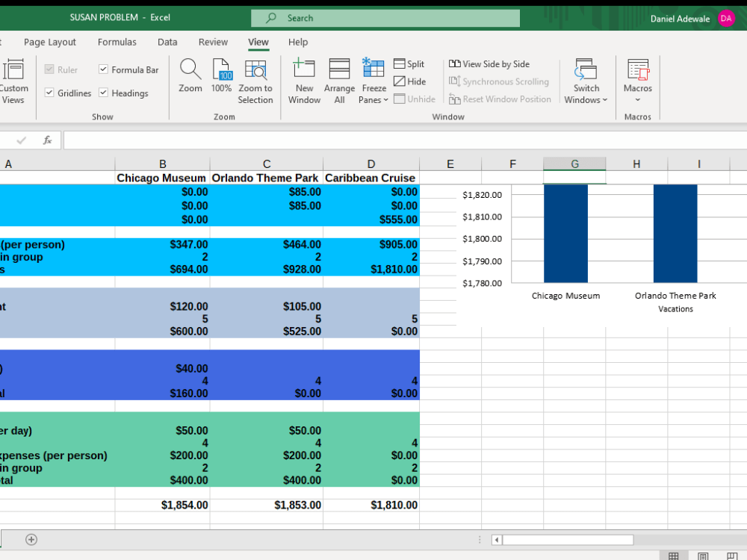Switch to Page Break Preview in status bar
The width and height of the screenshot is (747, 560).
pos(732,556)
